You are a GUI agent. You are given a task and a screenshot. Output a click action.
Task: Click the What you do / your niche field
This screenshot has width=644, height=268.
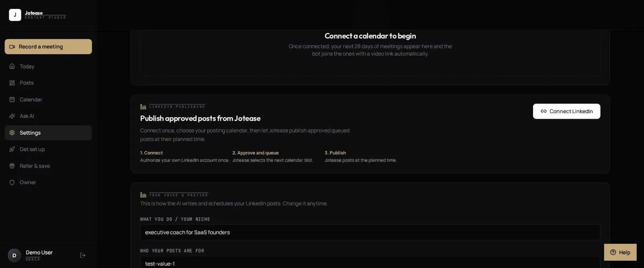pos(370,232)
